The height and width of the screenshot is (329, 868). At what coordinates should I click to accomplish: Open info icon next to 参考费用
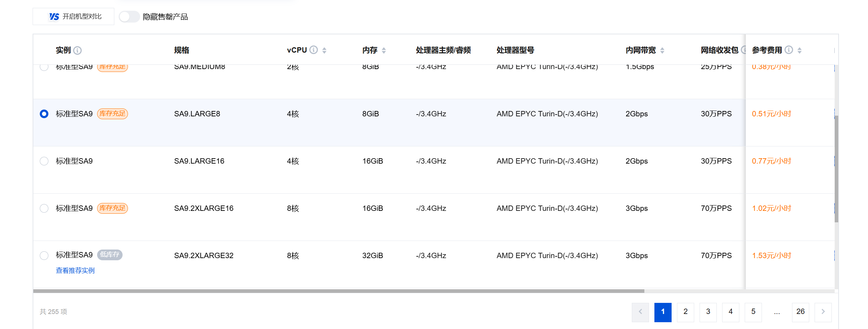click(789, 50)
